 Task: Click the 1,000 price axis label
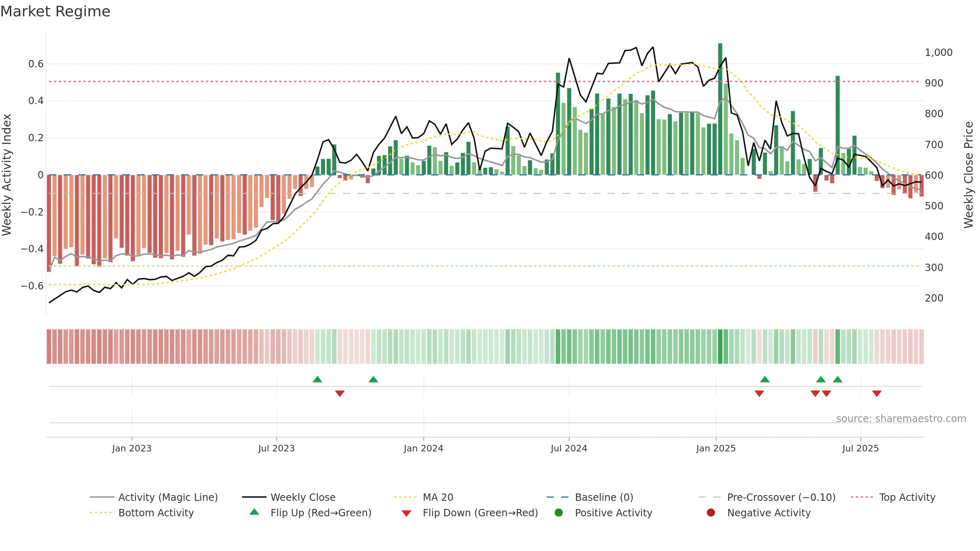[x=939, y=53]
